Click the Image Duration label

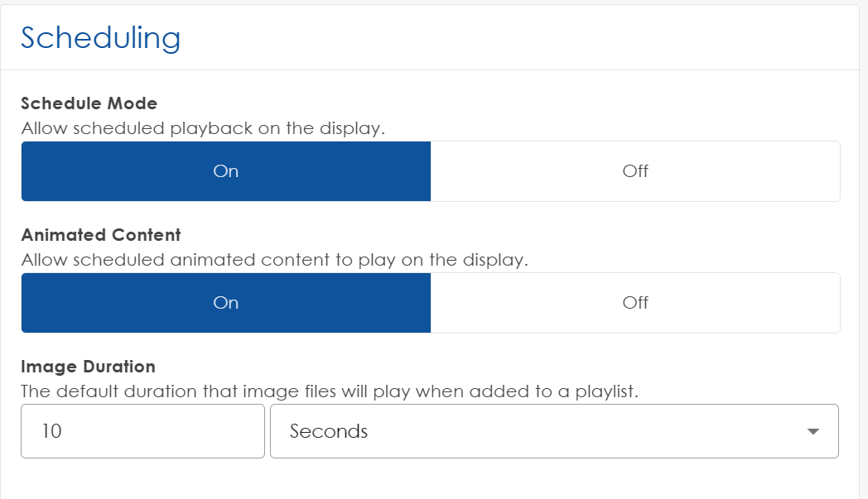88,367
